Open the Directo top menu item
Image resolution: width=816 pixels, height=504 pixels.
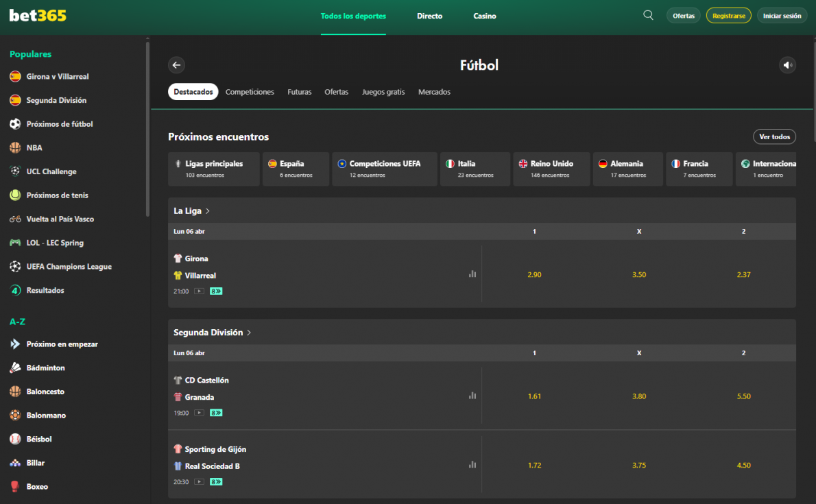tap(429, 16)
